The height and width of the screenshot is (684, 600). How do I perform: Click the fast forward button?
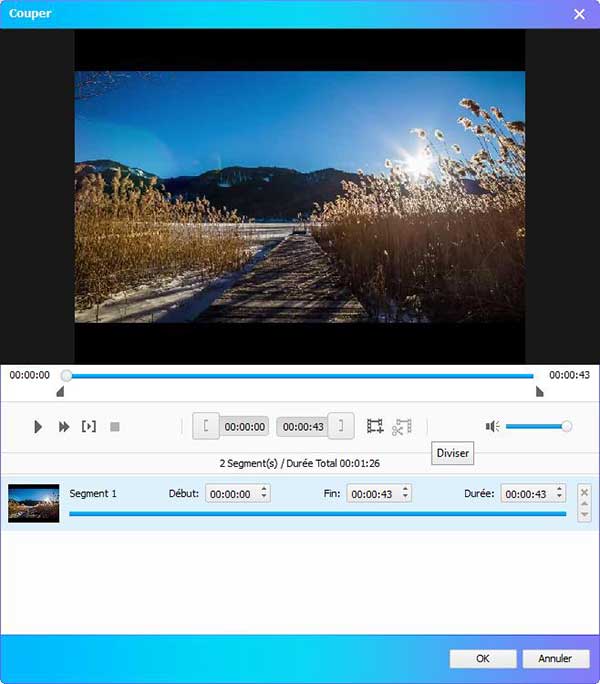(x=64, y=427)
